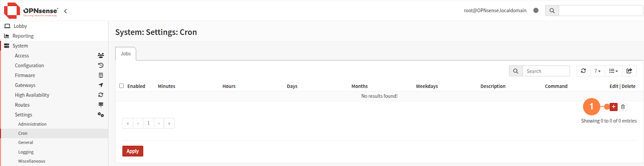Click the export grid icon
This screenshot has width=644, height=166.
(x=629, y=71)
